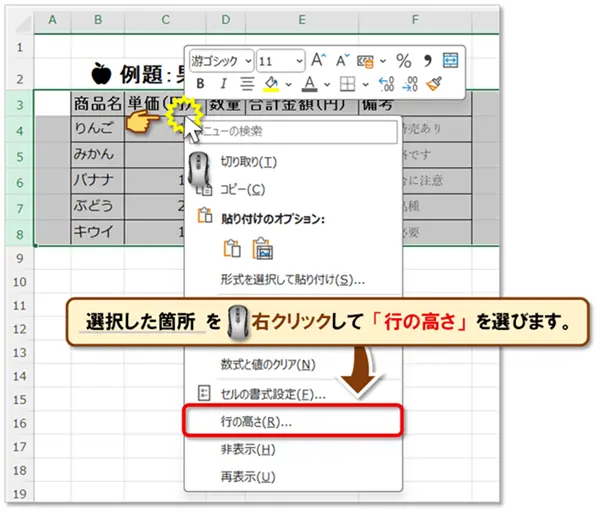Click increase decimal places icon

click(386, 84)
